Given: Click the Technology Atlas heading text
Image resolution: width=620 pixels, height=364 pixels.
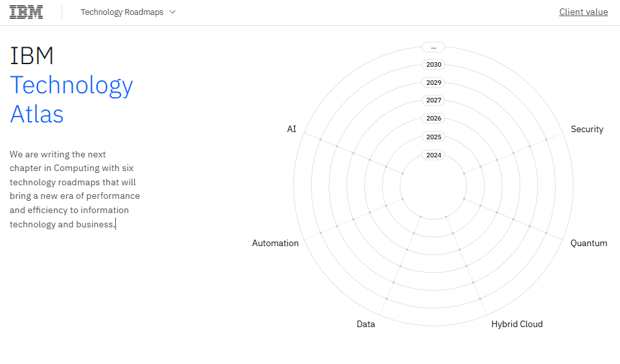Looking at the screenshot, I should pos(71,100).
